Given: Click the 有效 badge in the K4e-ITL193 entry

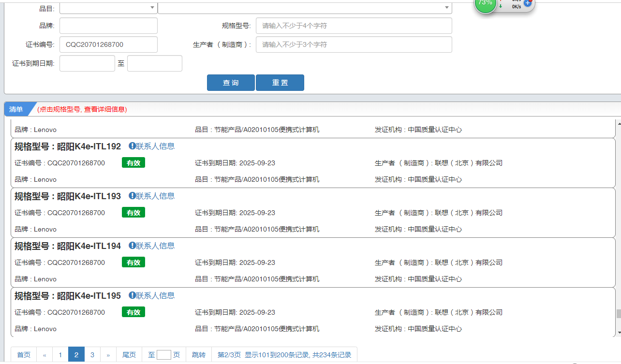Looking at the screenshot, I should coord(133,213).
